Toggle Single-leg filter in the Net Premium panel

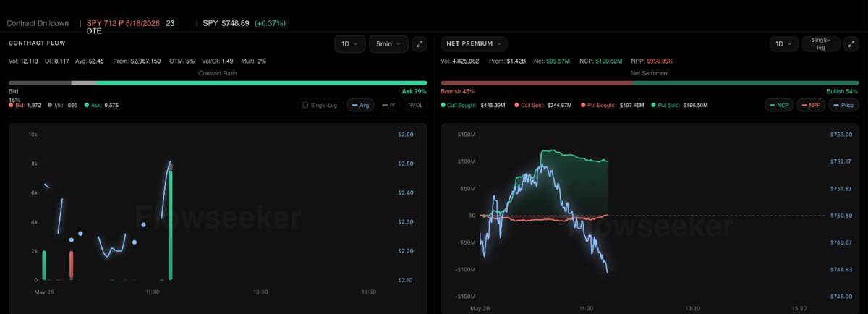821,43
